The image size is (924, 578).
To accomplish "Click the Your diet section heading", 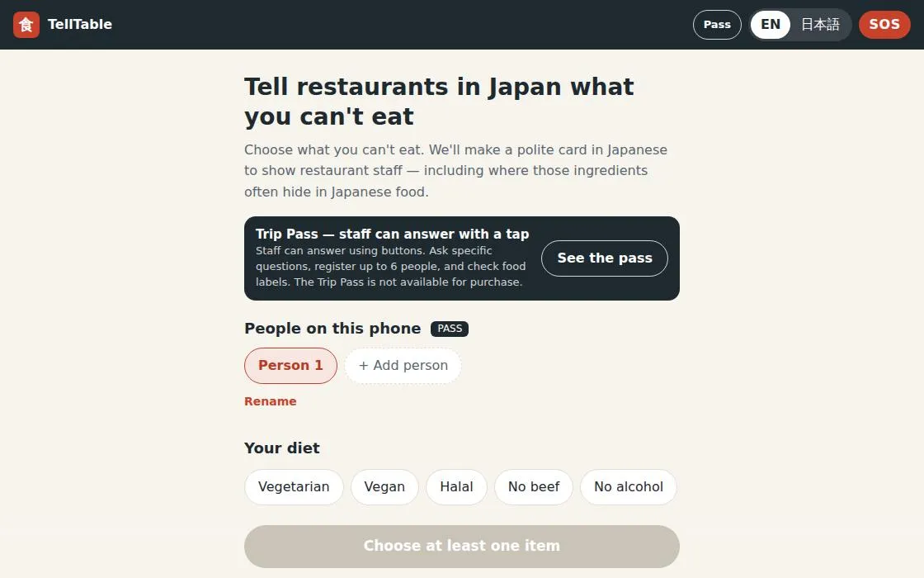I will click(281, 448).
